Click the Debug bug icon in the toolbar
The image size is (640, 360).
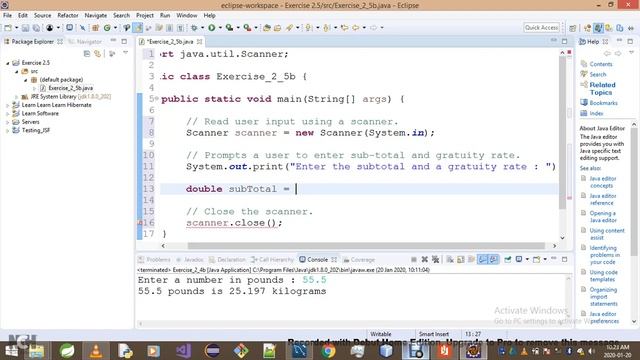point(194,28)
